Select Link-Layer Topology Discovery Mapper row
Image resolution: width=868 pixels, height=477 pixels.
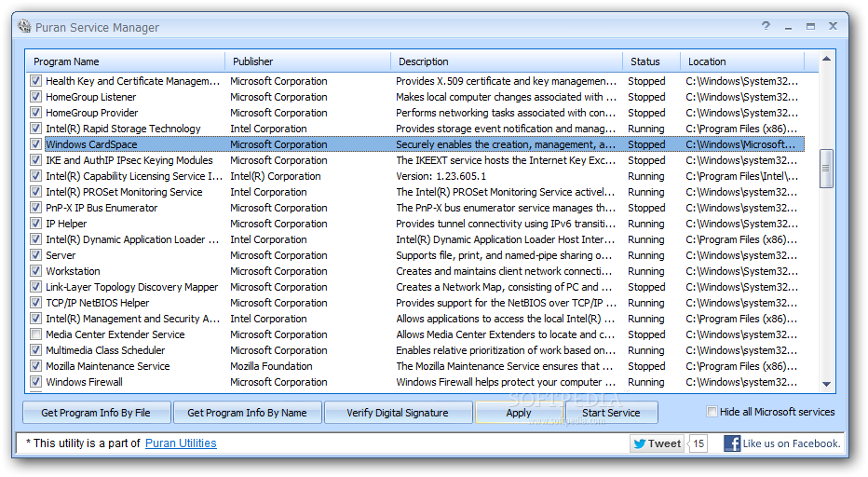point(415,287)
